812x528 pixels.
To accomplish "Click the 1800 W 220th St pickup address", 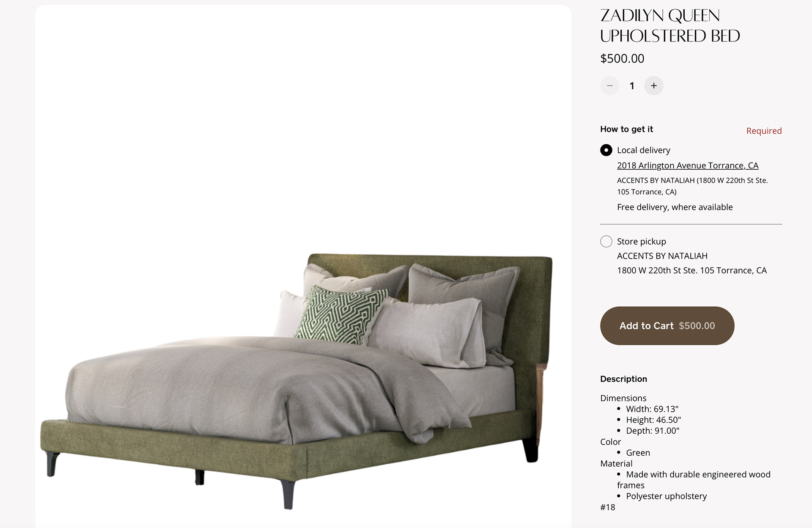I will pyautogui.click(x=691, y=270).
